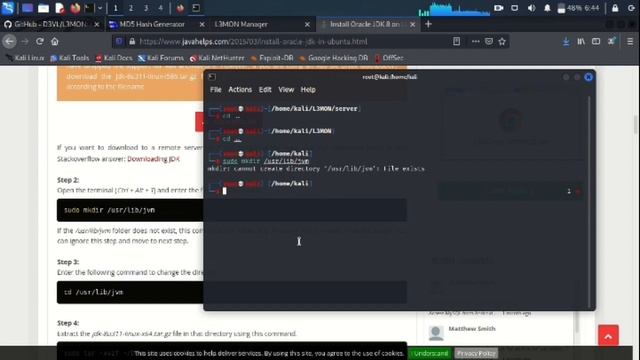Open the OffSec bookmark
Screen dimensions: 640x360
coord(389,58)
